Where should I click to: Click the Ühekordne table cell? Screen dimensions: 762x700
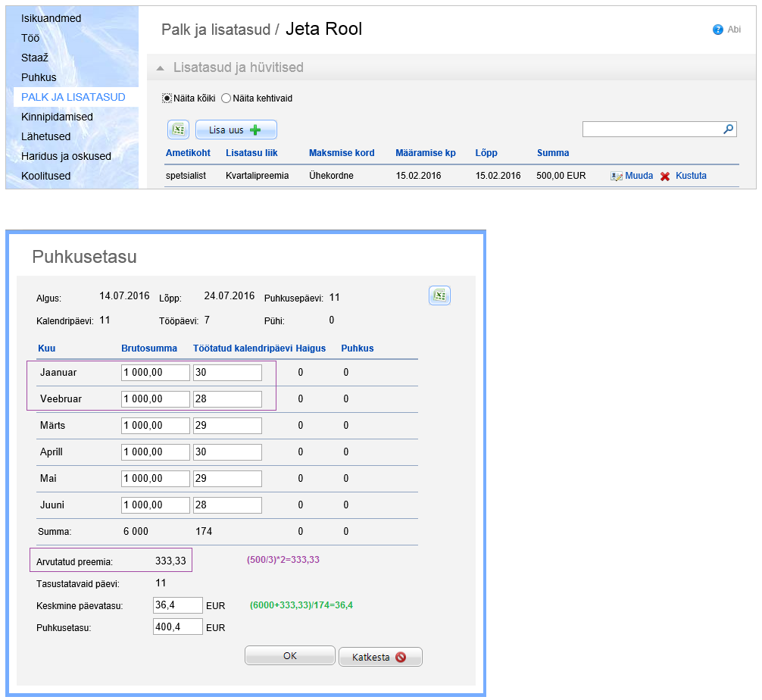[331, 176]
